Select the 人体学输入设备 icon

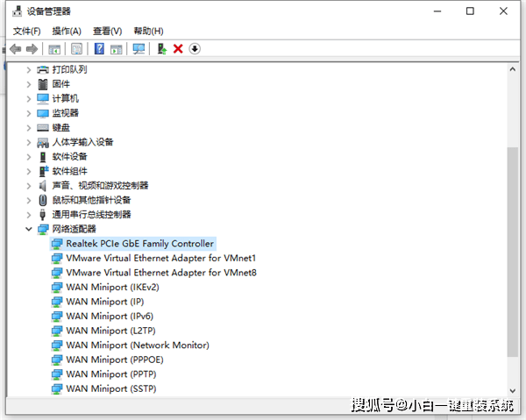click(43, 143)
